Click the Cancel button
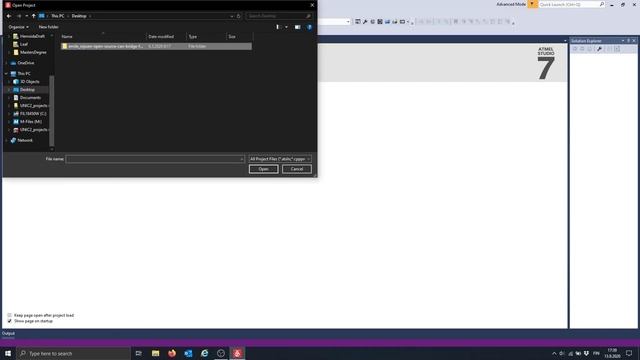 point(297,169)
